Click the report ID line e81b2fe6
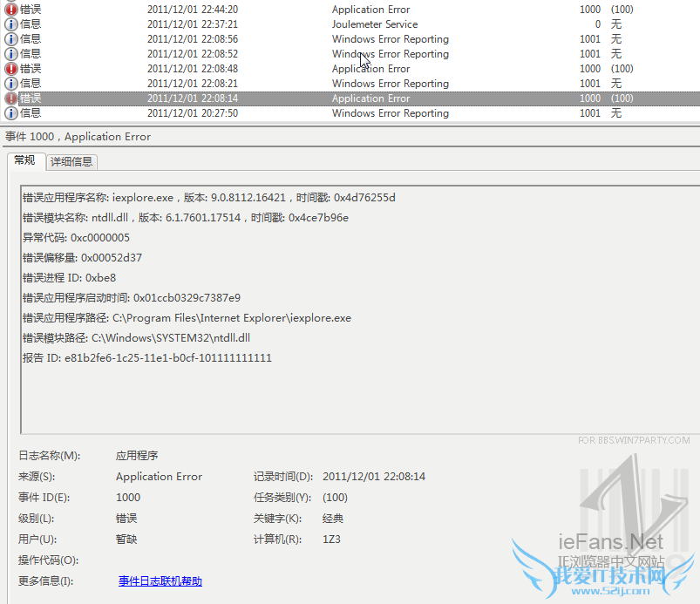Screen dimensions: 700x604 click(x=147, y=358)
